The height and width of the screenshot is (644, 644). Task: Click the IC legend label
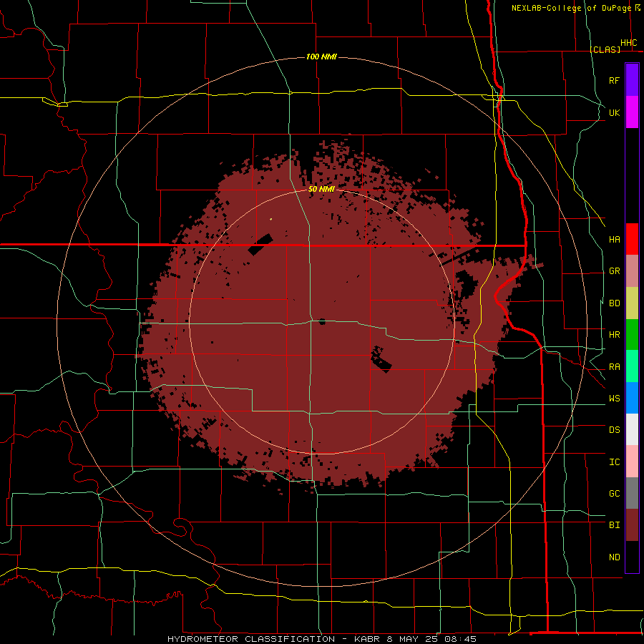(615, 462)
